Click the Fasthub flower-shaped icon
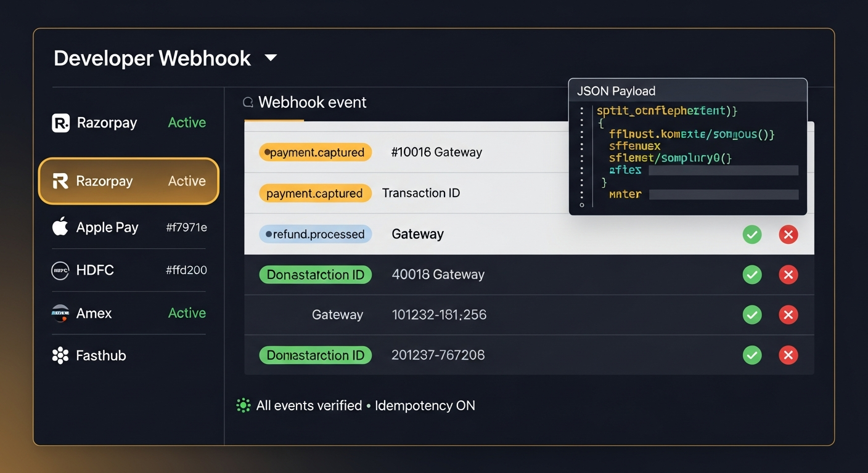This screenshot has height=473, width=868. [x=60, y=355]
